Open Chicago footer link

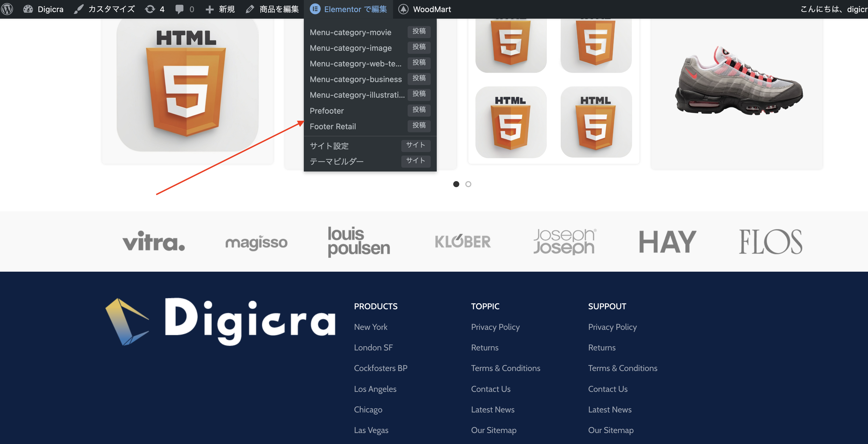pos(368,410)
